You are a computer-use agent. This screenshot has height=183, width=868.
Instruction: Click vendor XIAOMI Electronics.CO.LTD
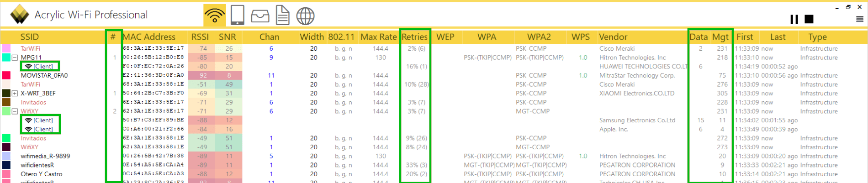(637, 94)
